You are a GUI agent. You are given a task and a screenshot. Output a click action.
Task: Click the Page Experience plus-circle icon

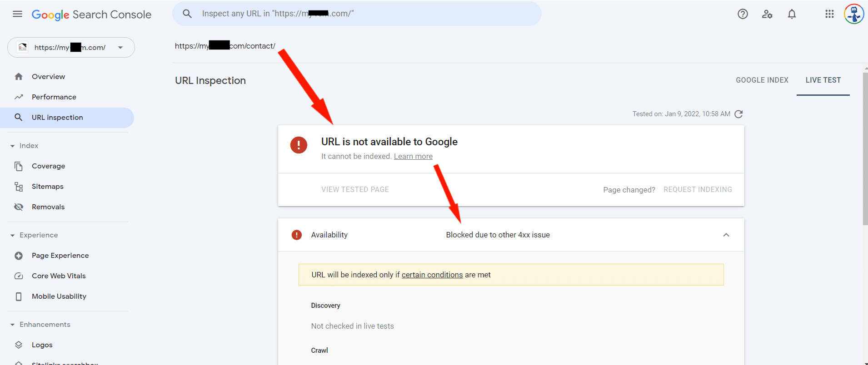(19, 256)
